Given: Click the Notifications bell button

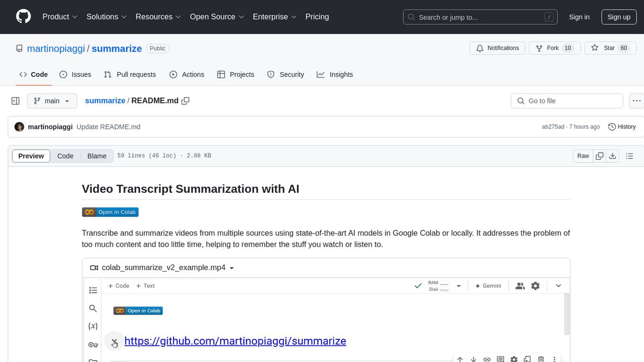Looking at the screenshot, I should pyautogui.click(x=497, y=48).
